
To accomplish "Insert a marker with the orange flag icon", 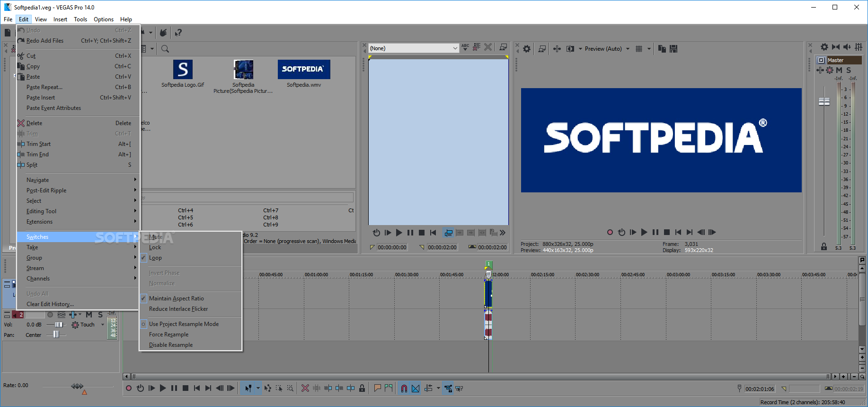I will (x=377, y=389).
